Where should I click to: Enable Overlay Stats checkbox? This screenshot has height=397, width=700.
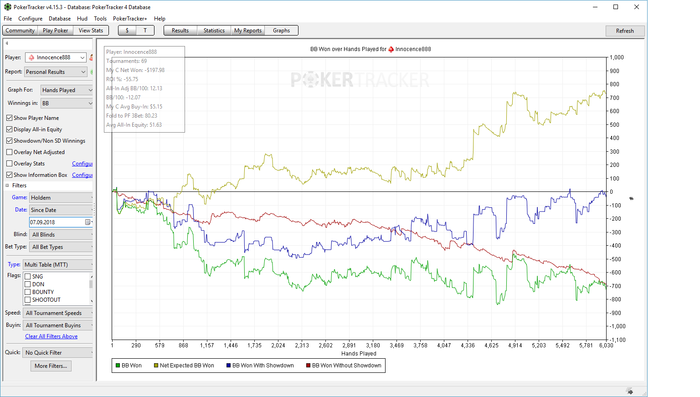point(9,163)
